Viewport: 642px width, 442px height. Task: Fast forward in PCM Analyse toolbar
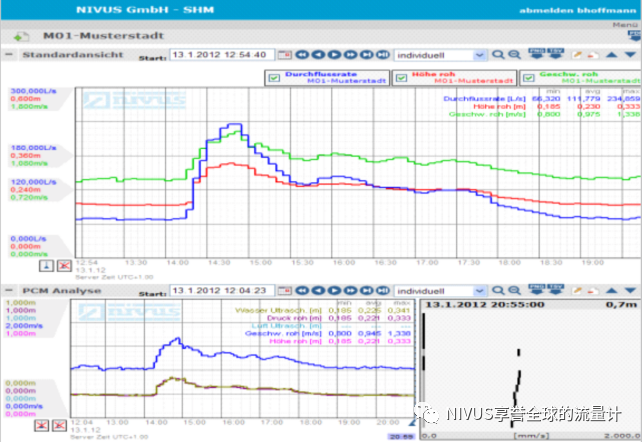pyautogui.click(x=350, y=291)
